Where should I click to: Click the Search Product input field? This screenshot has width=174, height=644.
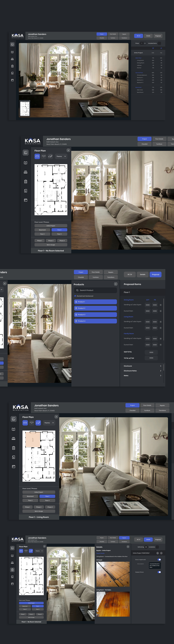pyautogui.click(x=97, y=290)
